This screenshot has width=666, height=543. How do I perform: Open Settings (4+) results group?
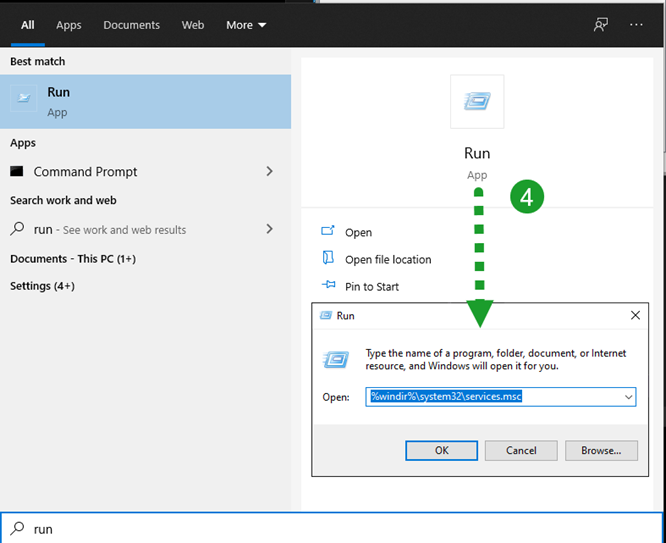coord(42,286)
